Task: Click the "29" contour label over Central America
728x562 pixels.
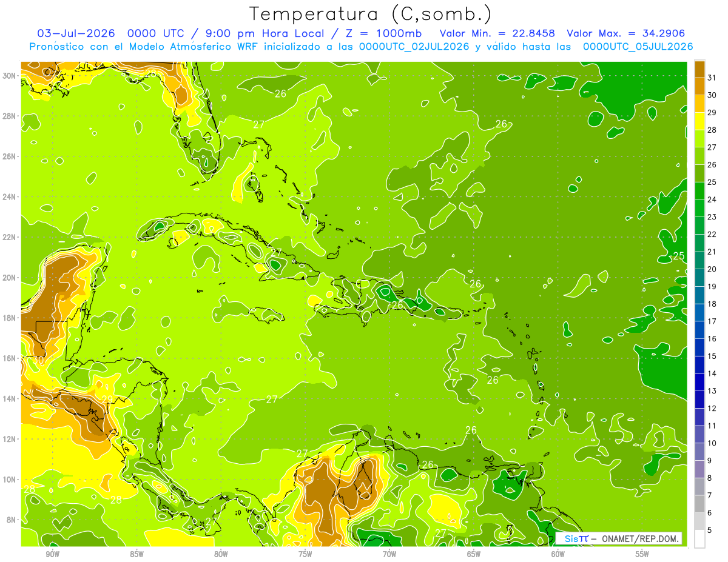Action: pos(107,400)
